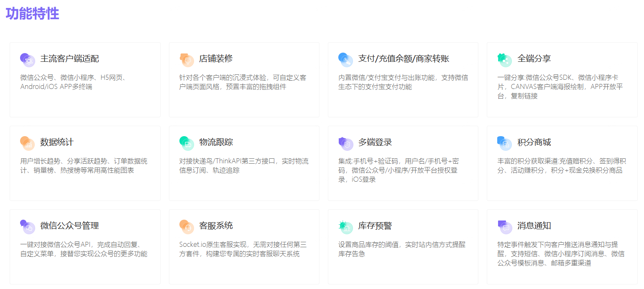Click the 主流客户端适配 feature icon
The height and width of the screenshot is (289, 644).
coord(28,60)
